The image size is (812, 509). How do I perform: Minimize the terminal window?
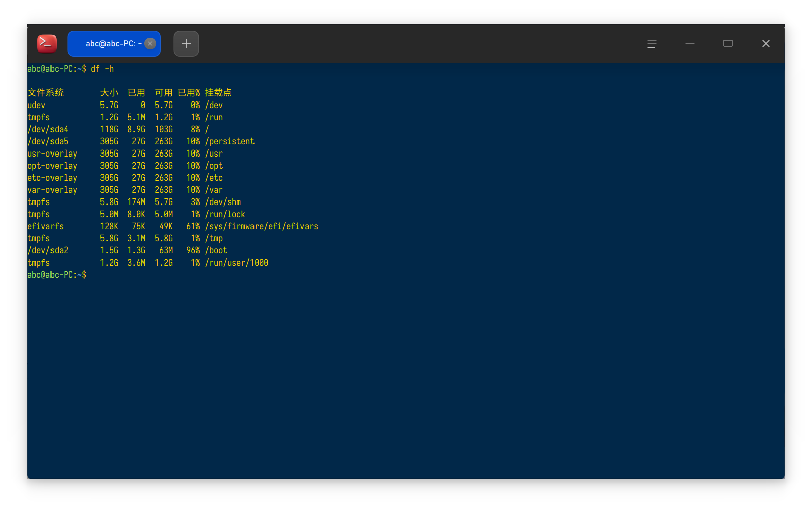point(690,44)
